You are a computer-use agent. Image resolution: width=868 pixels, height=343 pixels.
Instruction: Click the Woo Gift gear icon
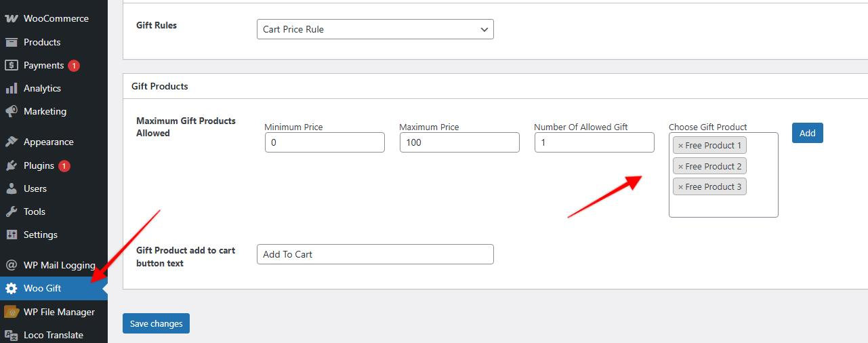point(11,288)
